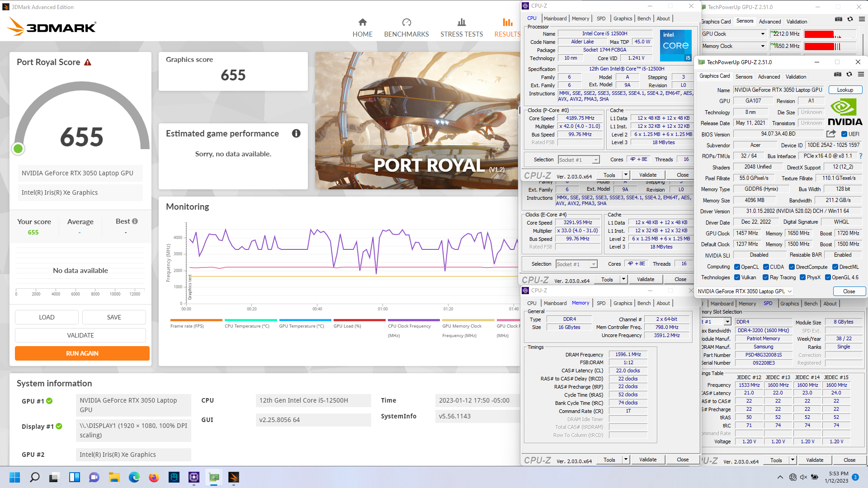Image resolution: width=868 pixels, height=488 pixels.
Task: Click the Lookup button in GPU-Z
Action: tap(845, 90)
